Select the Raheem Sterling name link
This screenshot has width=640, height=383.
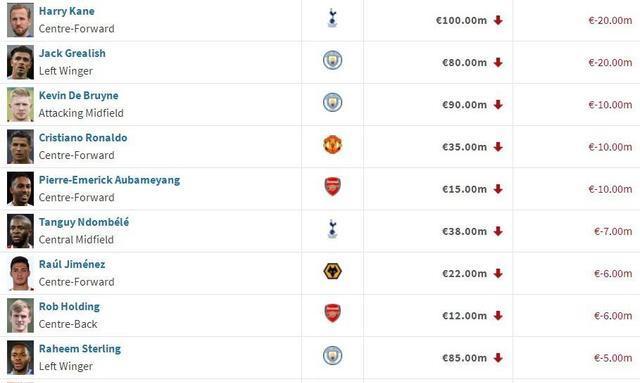click(80, 349)
